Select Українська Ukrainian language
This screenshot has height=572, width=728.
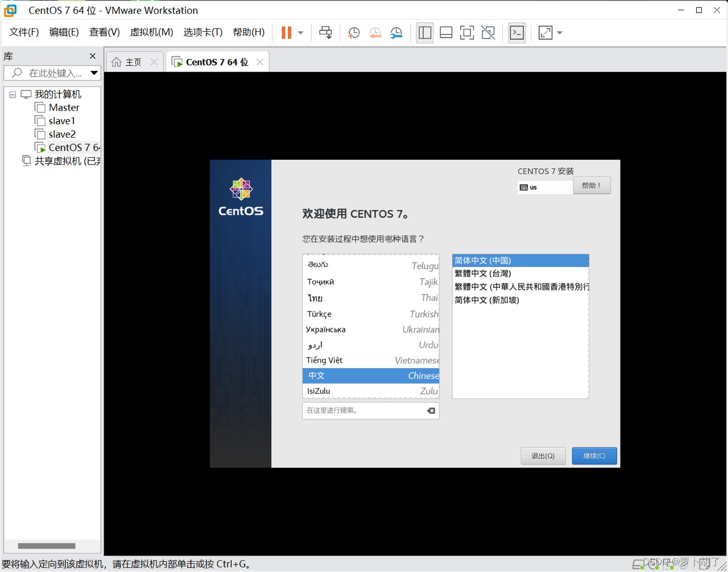[371, 329]
